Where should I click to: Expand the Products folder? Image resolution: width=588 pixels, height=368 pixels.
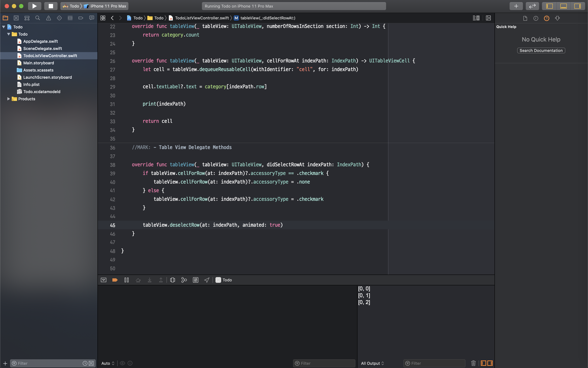pyautogui.click(x=8, y=99)
